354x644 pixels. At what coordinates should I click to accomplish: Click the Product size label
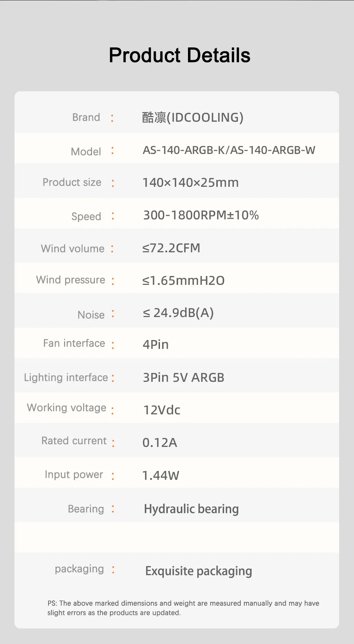[72, 182]
